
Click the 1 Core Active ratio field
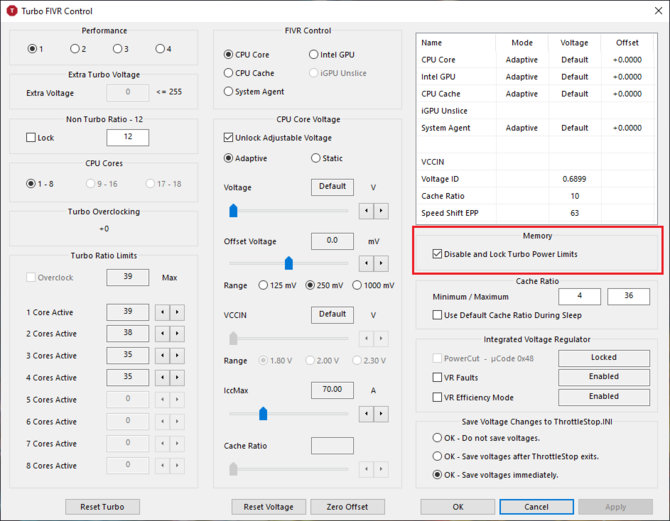[128, 312]
